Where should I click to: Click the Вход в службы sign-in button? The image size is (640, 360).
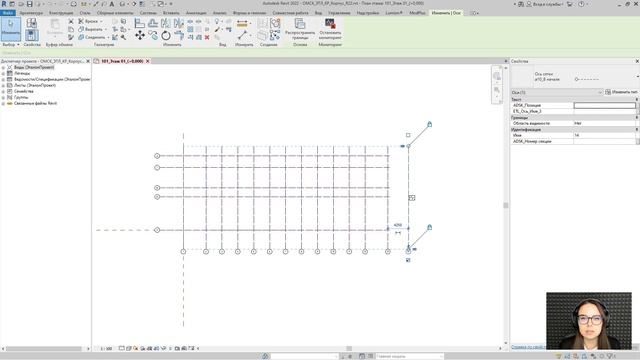(x=545, y=4)
